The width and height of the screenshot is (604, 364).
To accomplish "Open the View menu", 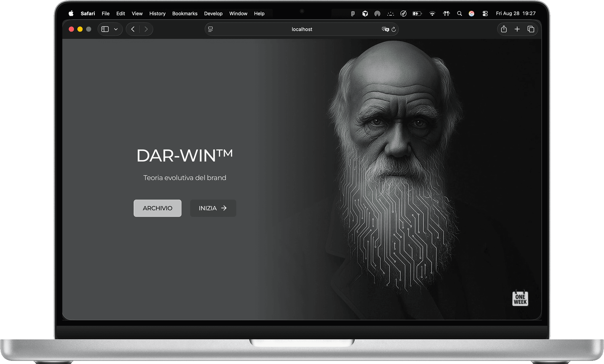I will click(137, 14).
